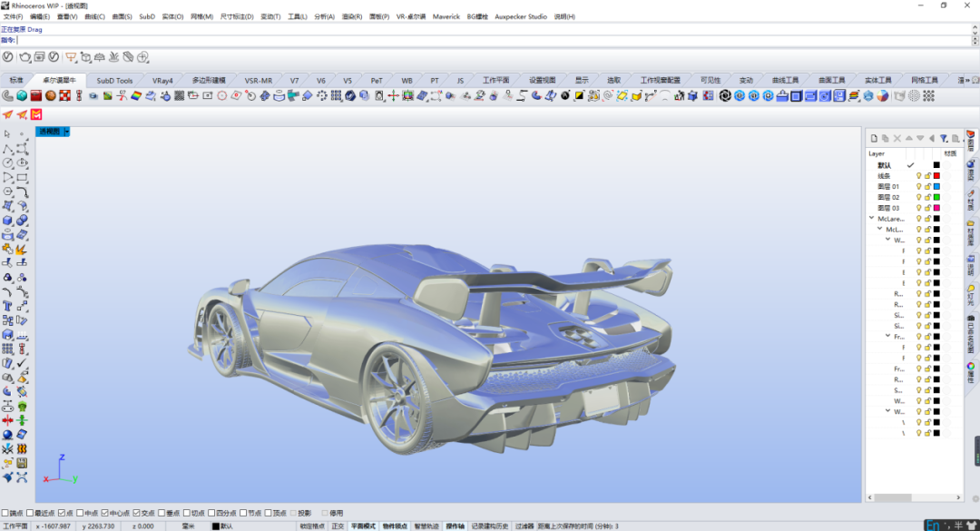
Task: Uncheck 交点 osnap checkbox
Action: (136, 513)
